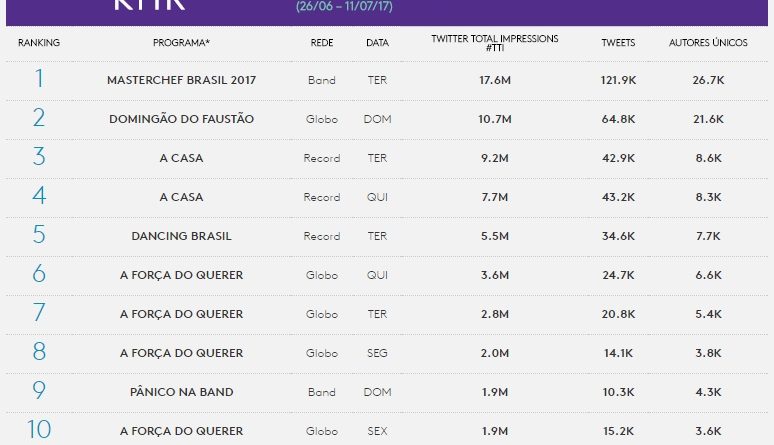Click the PROGRAMA column header
Image resolution: width=774 pixels, height=445 pixels.
[181, 43]
